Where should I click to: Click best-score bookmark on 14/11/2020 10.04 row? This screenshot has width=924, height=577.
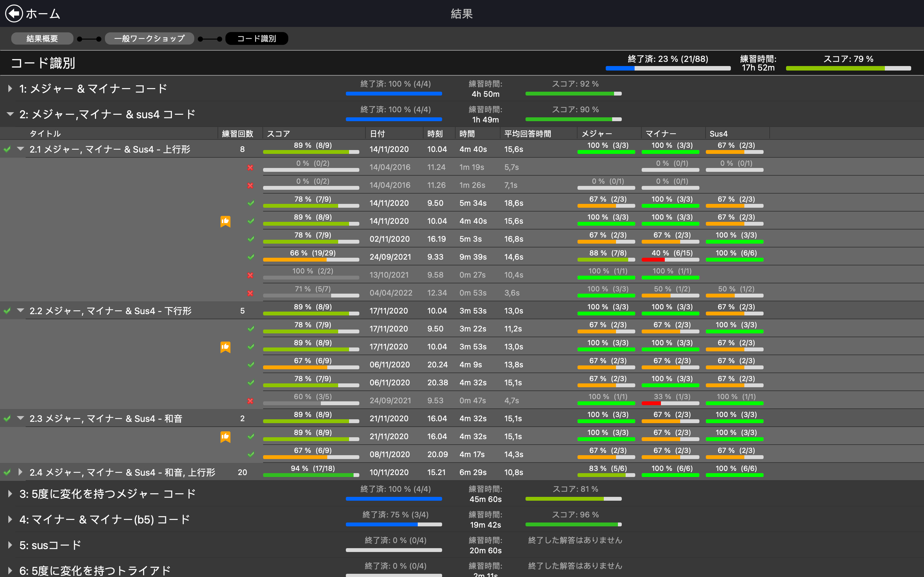[x=225, y=221]
